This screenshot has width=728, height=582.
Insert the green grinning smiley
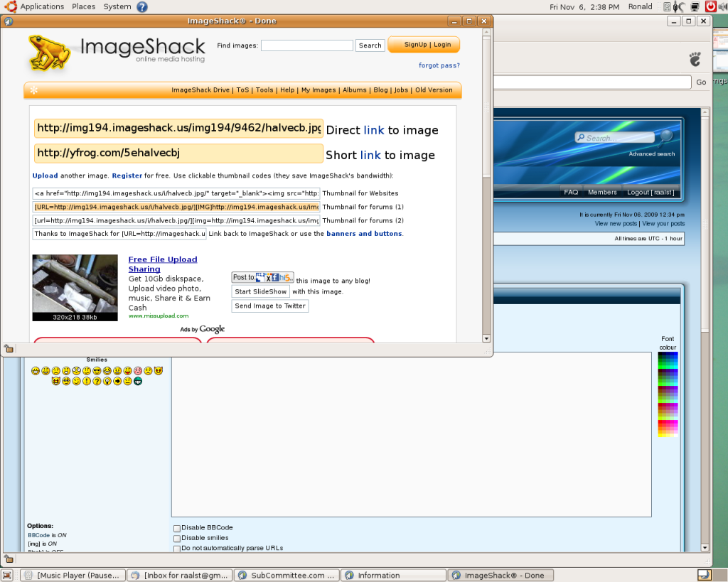pyautogui.click(x=138, y=381)
